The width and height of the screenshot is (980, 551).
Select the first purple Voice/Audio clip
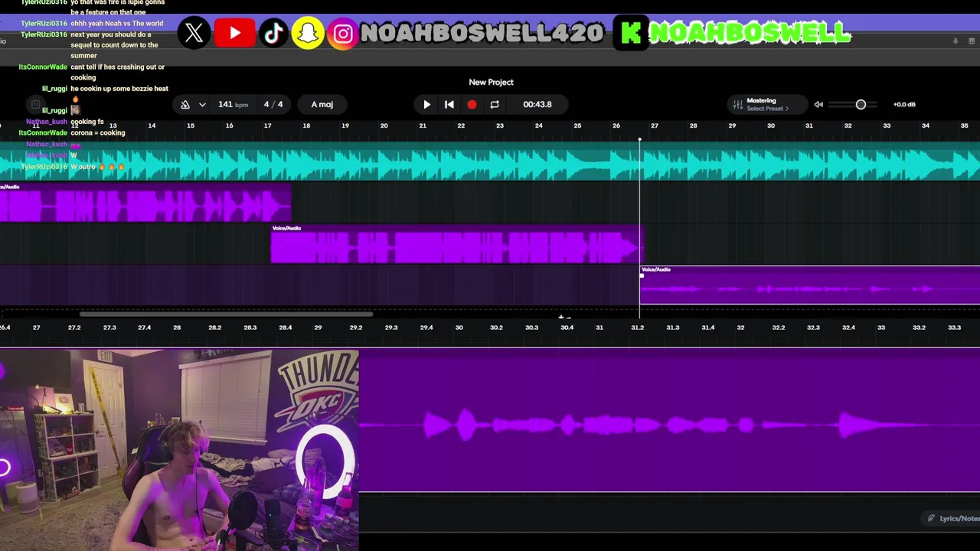coord(145,204)
